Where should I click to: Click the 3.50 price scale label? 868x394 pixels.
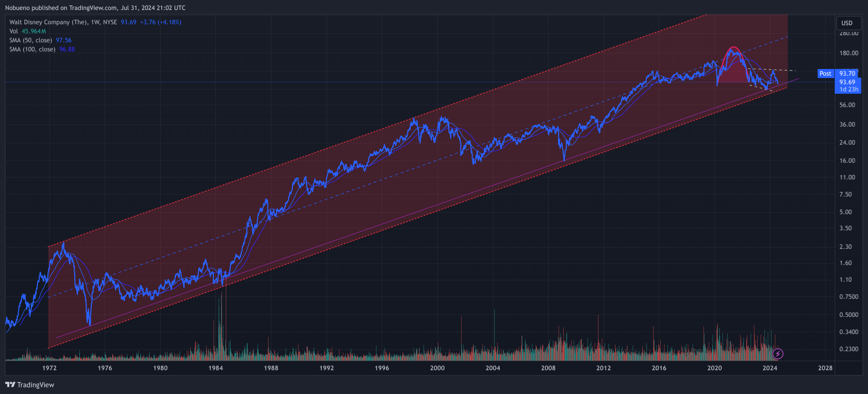coord(846,228)
